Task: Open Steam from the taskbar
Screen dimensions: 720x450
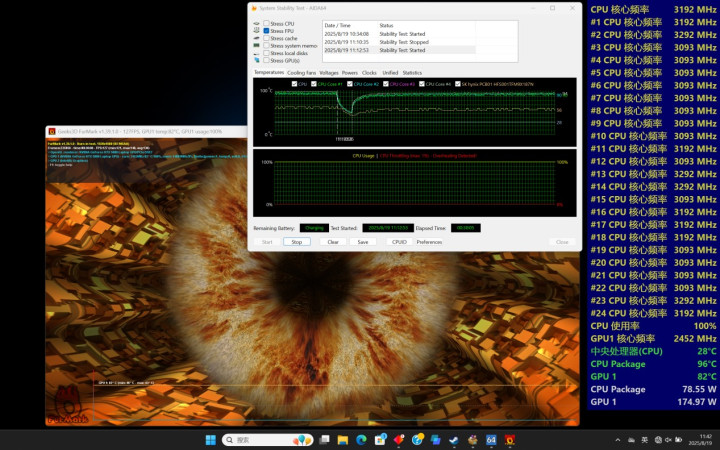Action: tap(454, 440)
